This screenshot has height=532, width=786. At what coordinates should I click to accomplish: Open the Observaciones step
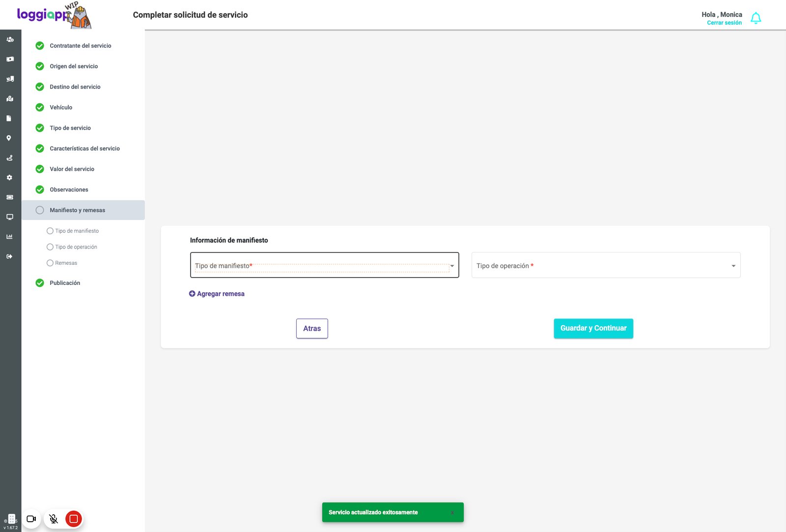tap(69, 190)
